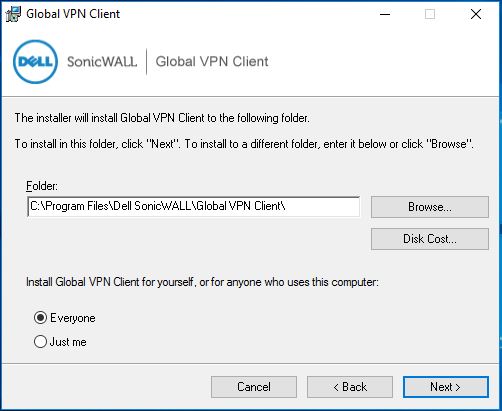502x411 pixels.
Task: Click into the Folder path text field
Action: click(x=194, y=206)
